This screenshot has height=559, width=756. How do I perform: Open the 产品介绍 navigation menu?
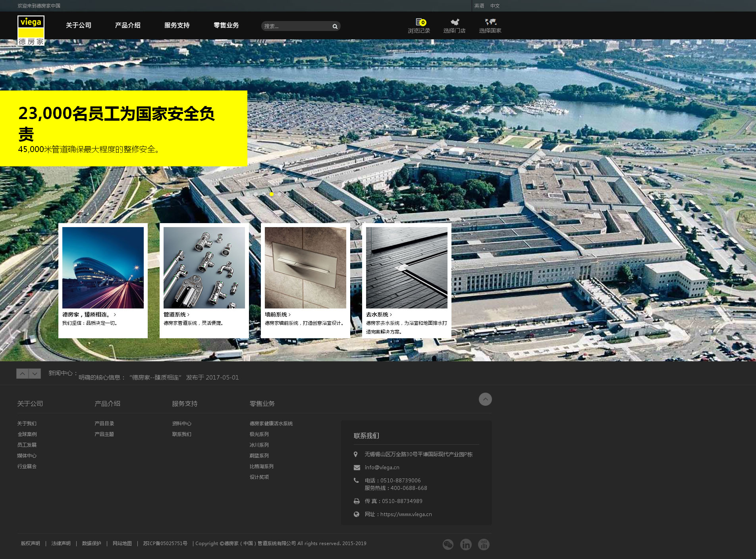click(x=127, y=25)
